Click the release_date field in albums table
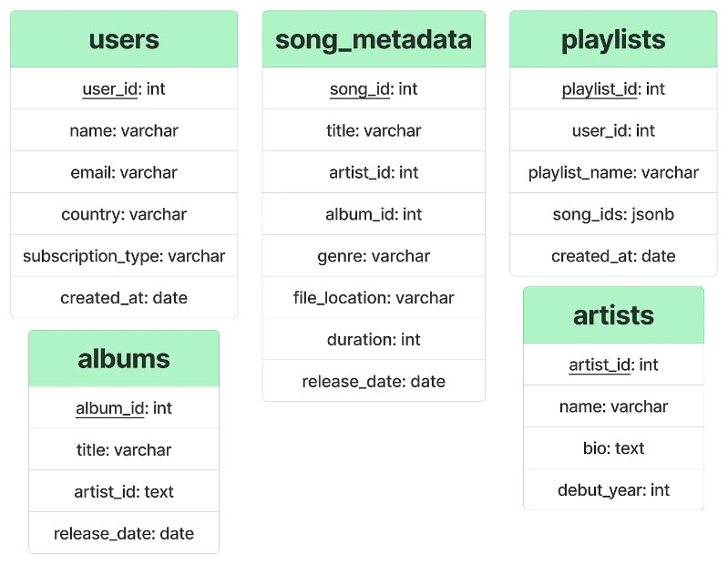The image size is (728, 565). coord(124,533)
